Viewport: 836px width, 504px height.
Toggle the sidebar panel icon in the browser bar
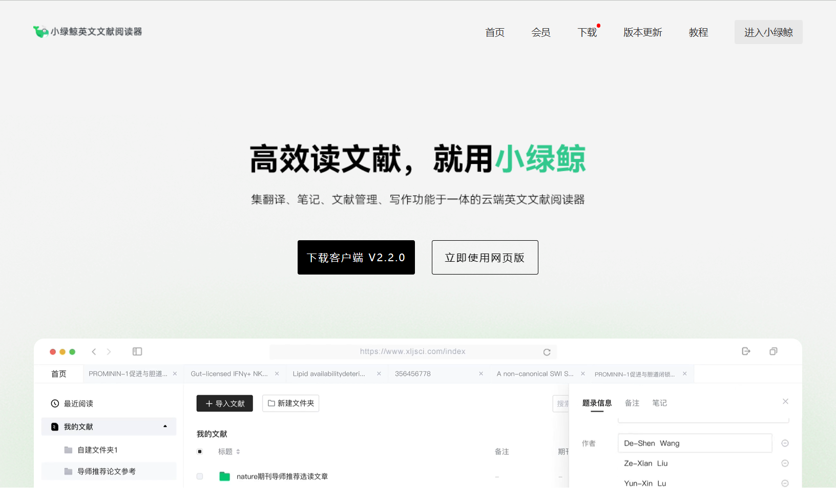point(137,351)
